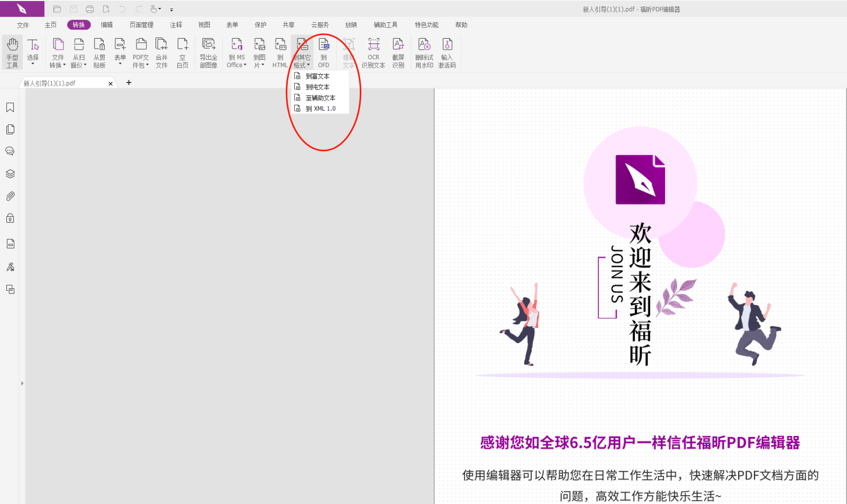The height and width of the screenshot is (504, 847).
Task: Open the bookmarks panel in the sidebar
Action: pos(10,107)
